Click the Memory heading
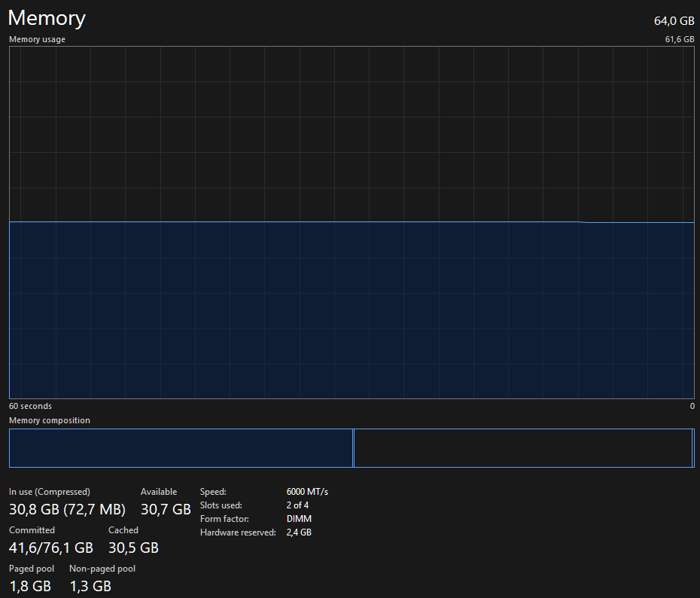700x598 pixels. [47, 18]
